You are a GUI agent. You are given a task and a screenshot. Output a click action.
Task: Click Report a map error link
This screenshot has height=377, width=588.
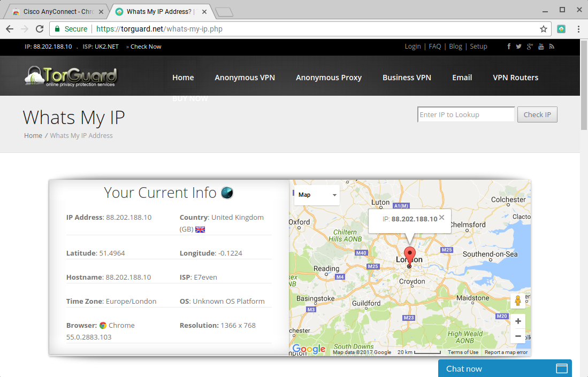point(506,352)
